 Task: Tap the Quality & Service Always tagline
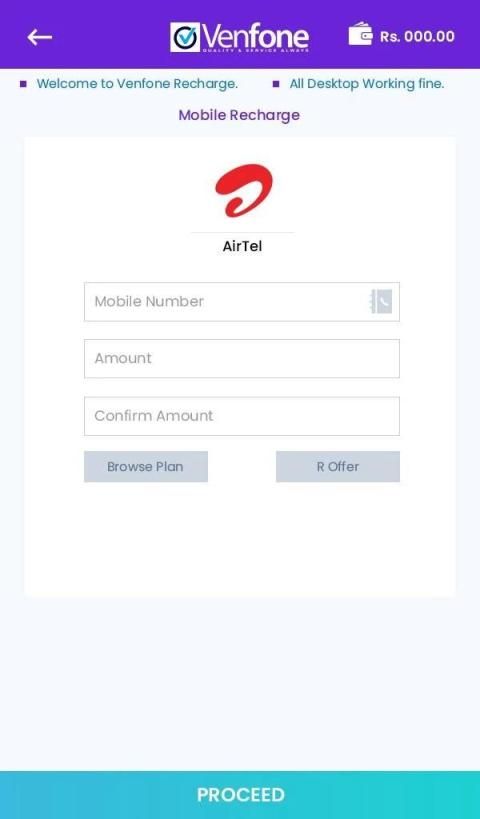pyautogui.click(x=255, y=51)
